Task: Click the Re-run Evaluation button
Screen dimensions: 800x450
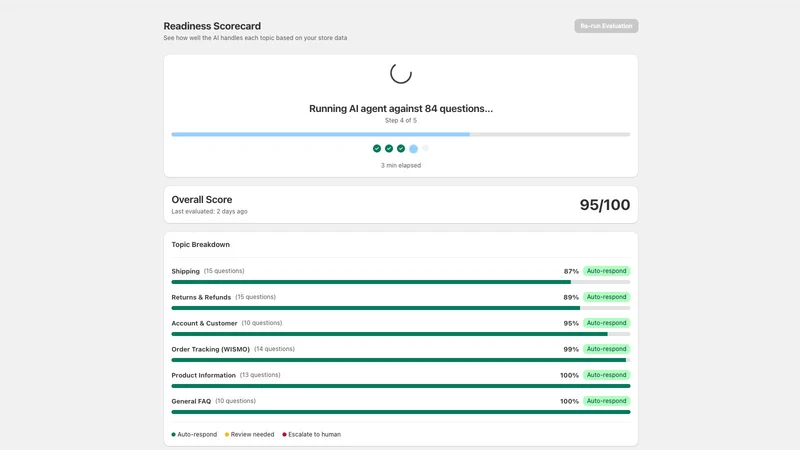Action: pos(606,26)
